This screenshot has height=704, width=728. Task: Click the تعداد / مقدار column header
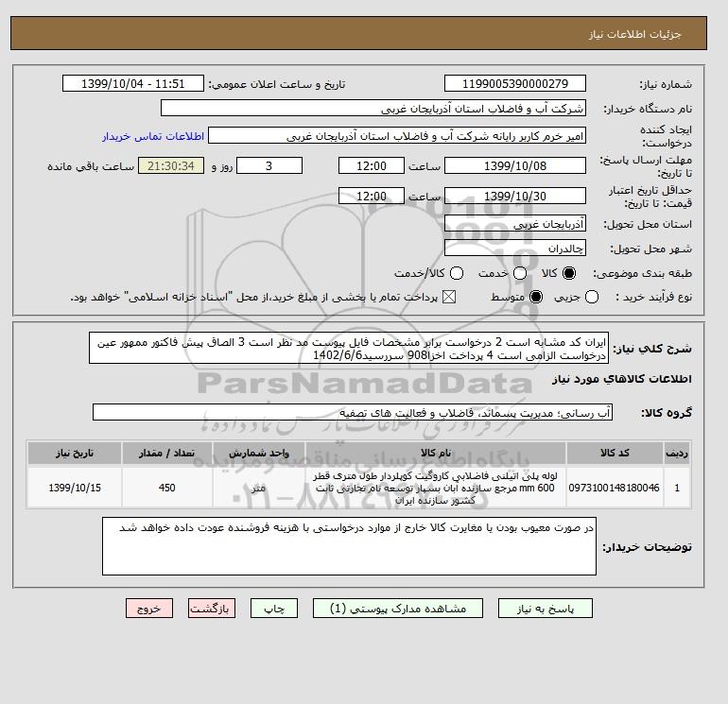(x=166, y=453)
